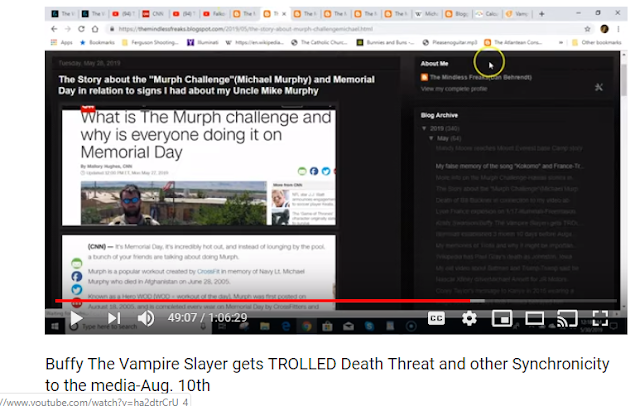
Task: Open the browser home page
Action: 95,29
